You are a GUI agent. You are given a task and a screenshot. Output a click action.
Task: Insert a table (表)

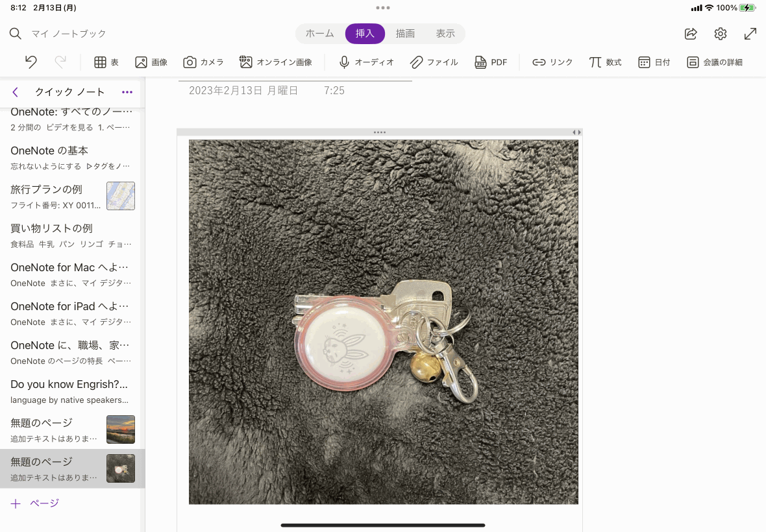[106, 62]
